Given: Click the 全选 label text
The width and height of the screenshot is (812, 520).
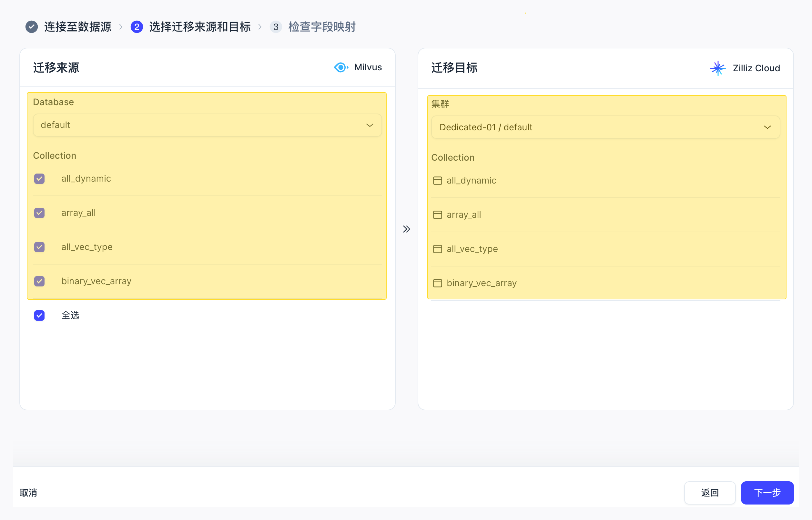Looking at the screenshot, I should (70, 315).
